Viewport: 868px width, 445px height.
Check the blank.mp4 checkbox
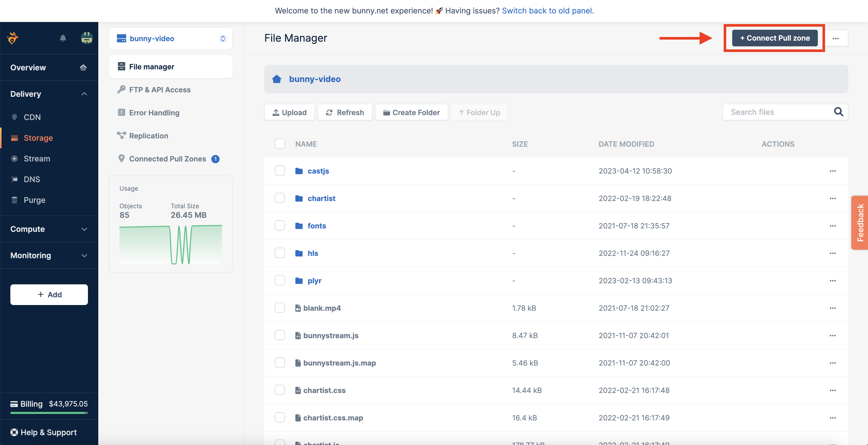point(280,308)
